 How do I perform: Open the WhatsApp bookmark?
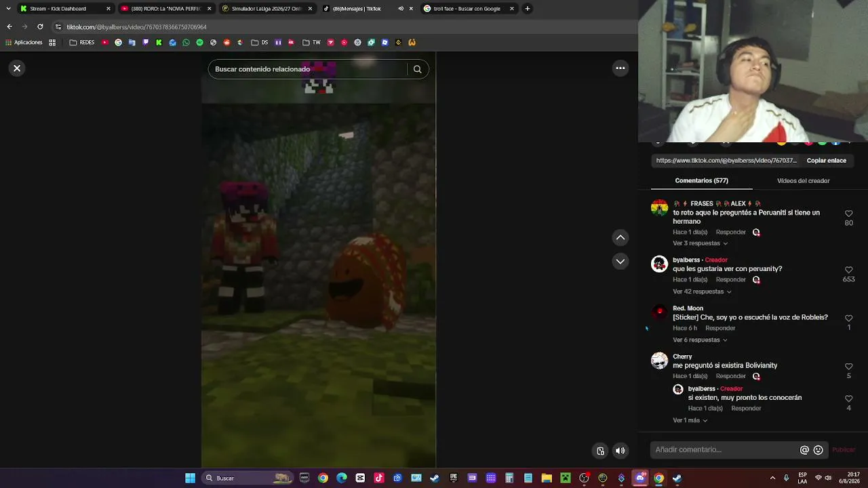point(186,43)
